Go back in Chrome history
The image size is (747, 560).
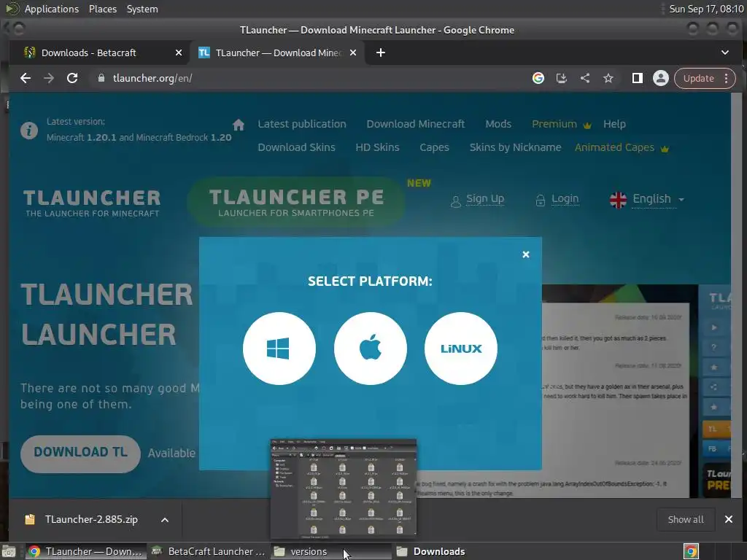click(x=26, y=78)
